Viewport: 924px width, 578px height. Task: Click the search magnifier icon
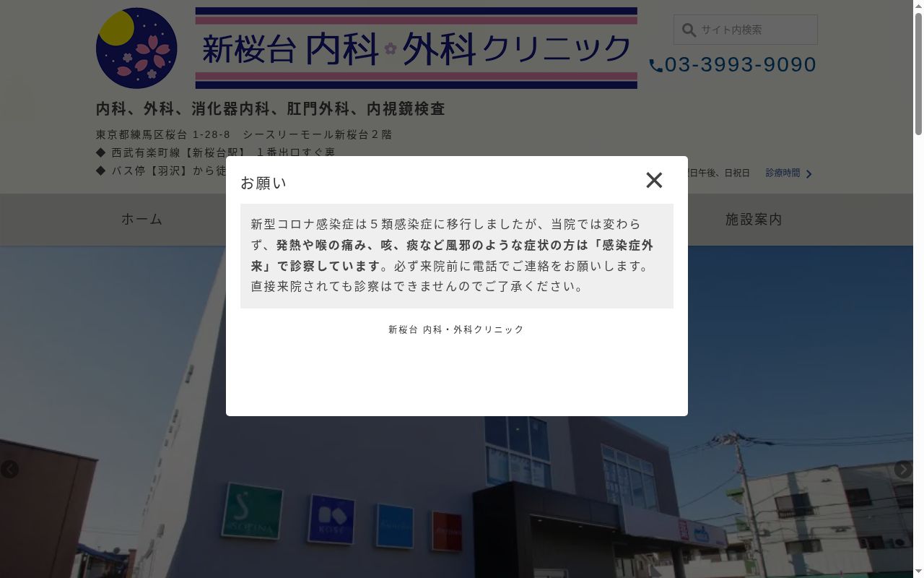689,30
